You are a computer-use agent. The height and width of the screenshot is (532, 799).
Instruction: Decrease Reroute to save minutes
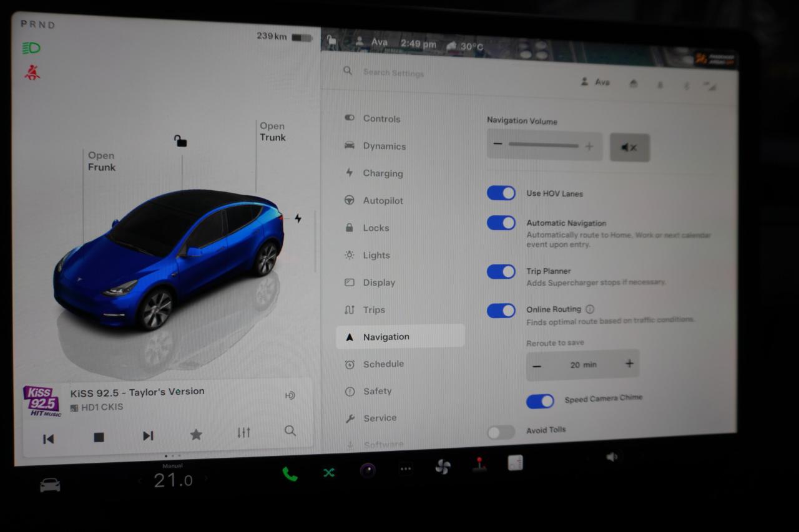[537, 365]
